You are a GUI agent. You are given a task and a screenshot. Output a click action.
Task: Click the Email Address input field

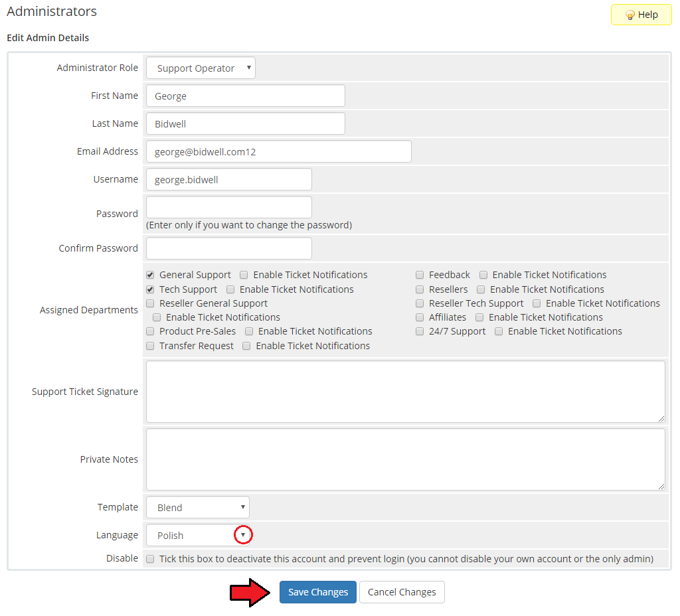click(x=278, y=151)
